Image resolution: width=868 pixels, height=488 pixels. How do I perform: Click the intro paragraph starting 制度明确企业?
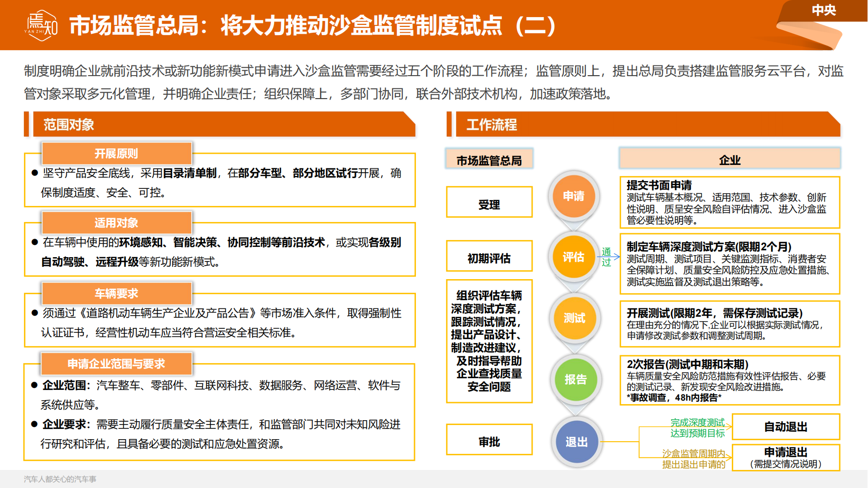[x=434, y=82]
